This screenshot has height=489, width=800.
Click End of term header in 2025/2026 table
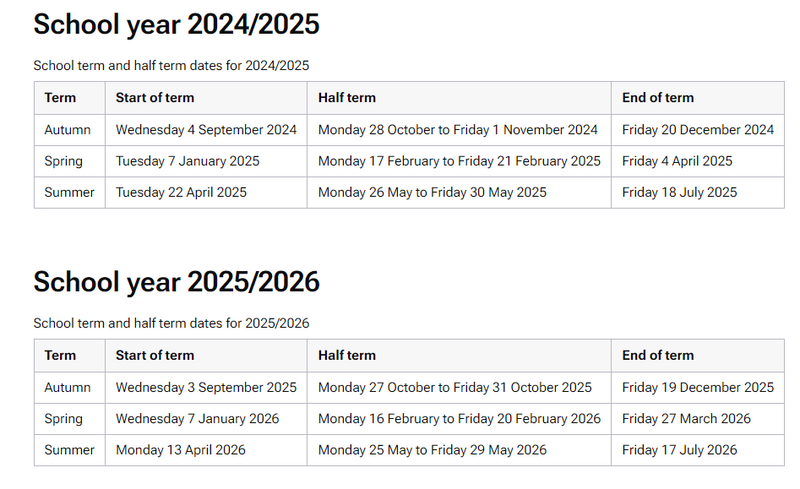click(x=657, y=355)
